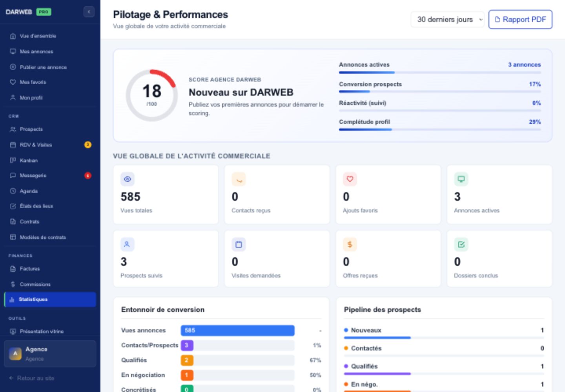Image resolution: width=565 pixels, height=392 pixels.
Task: Click the DARWEB PRO logo
Action: tap(28, 12)
